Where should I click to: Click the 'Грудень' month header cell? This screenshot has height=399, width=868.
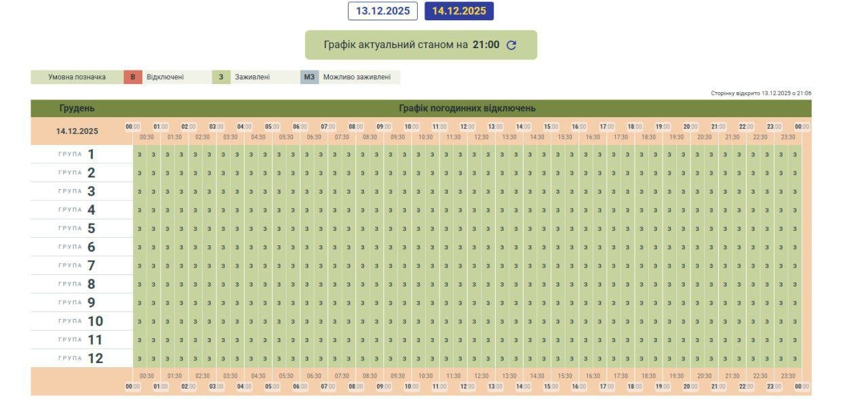point(77,108)
